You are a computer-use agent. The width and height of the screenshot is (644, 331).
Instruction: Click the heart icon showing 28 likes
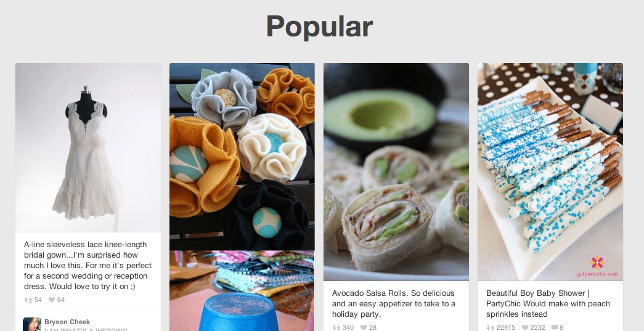(364, 328)
